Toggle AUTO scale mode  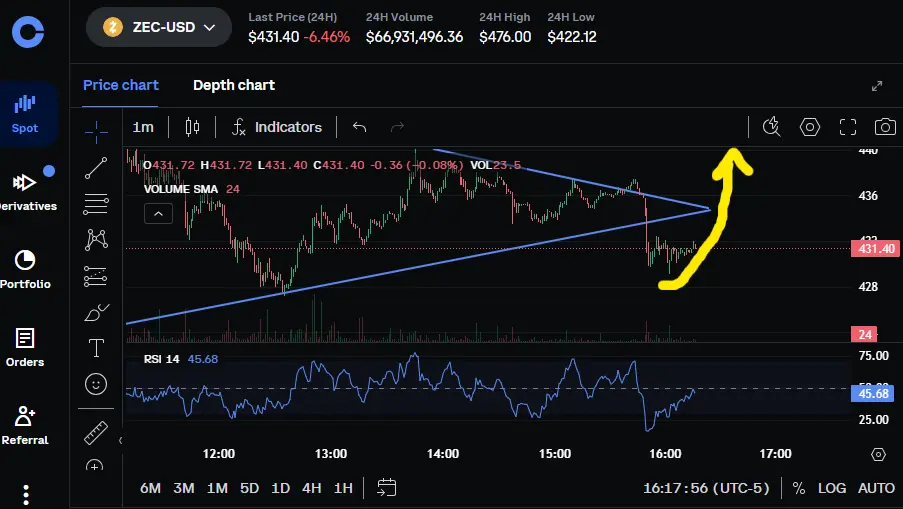[877, 488]
